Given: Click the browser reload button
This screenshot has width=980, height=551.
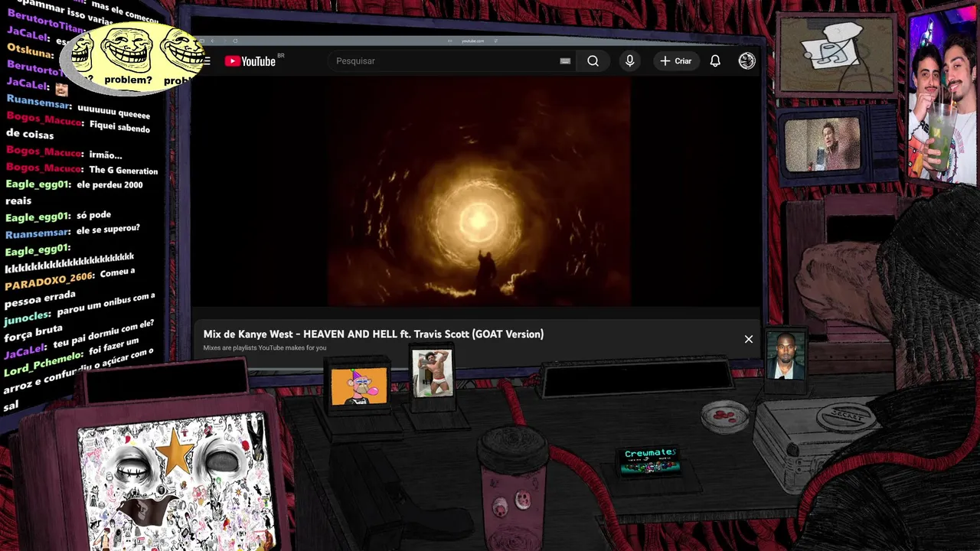Looking at the screenshot, I should (235, 41).
